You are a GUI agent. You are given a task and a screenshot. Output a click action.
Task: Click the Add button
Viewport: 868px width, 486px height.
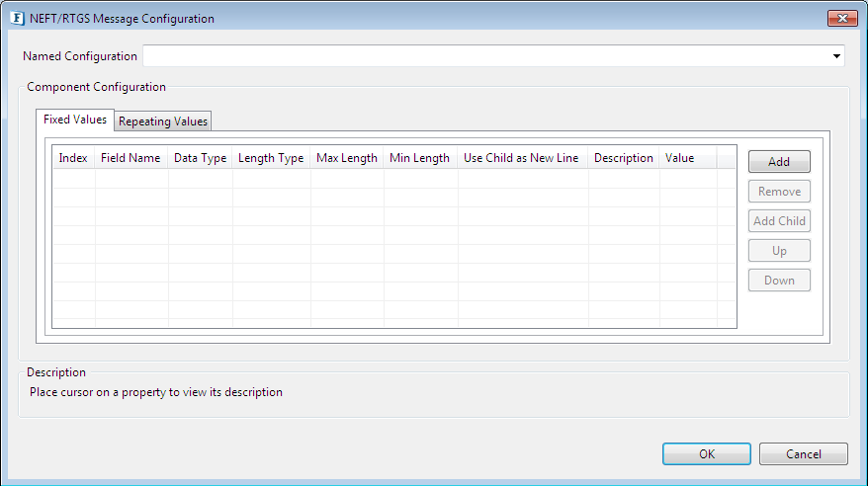tap(779, 161)
